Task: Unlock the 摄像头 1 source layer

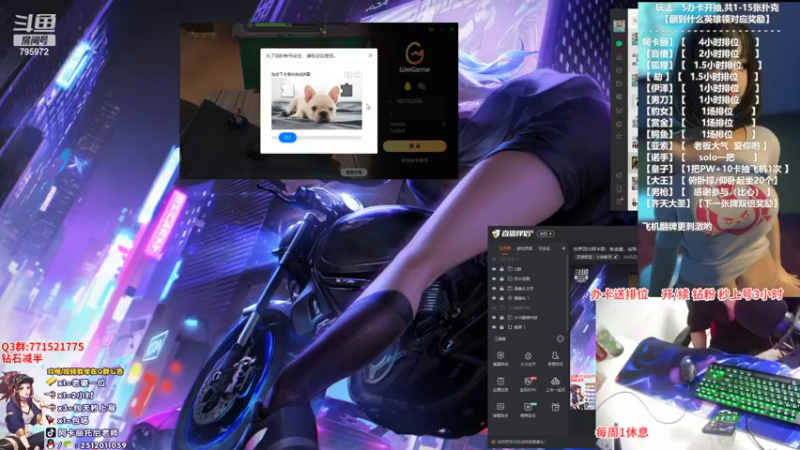Action: 502,298
